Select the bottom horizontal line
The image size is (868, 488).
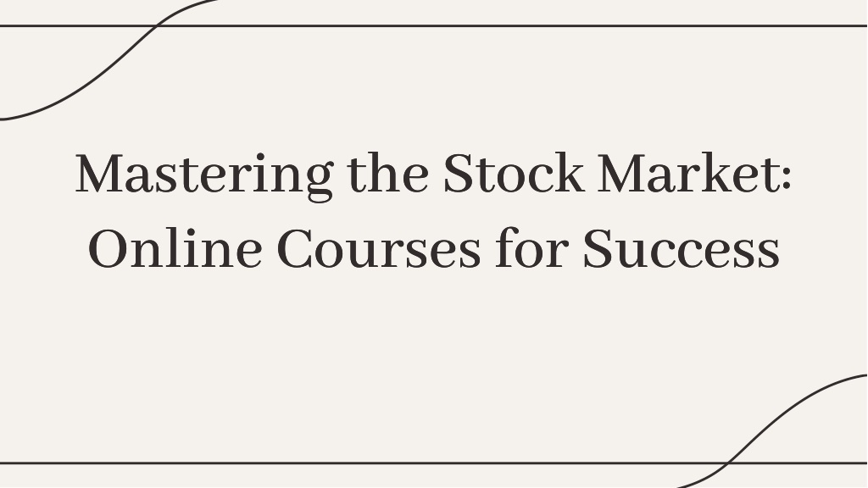(x=434, y=463)
